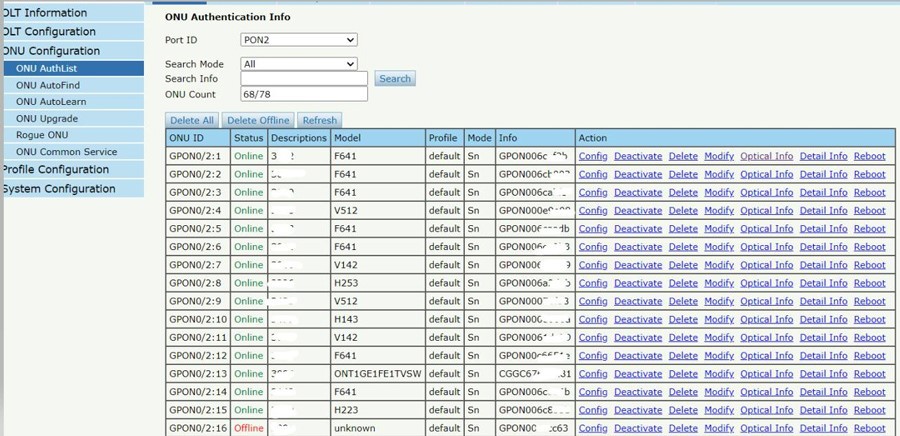Click the Search Info input field
Image resolution: width=900 pixels, height=436 pixels.
pyautogui.click(x=304, y=79)
